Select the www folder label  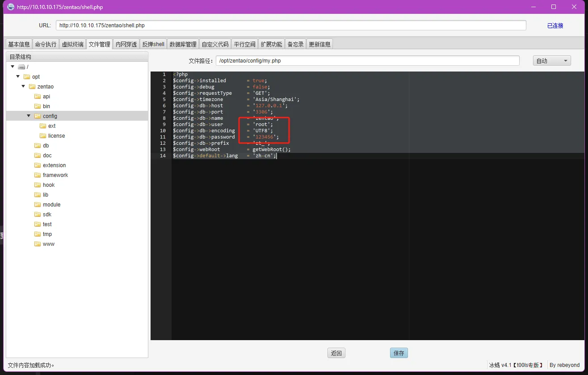pyautogui.click(x=49, y=244)
